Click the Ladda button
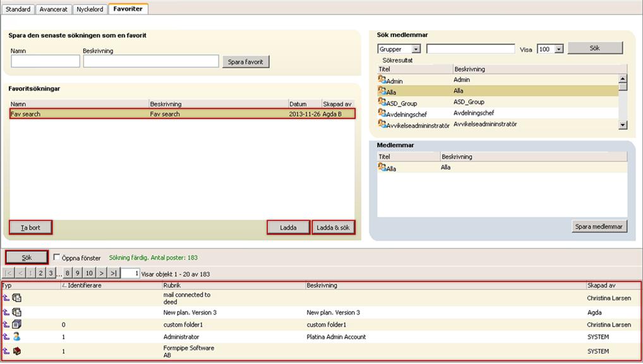This screenshot has height=364, width=643. [288, 228]
